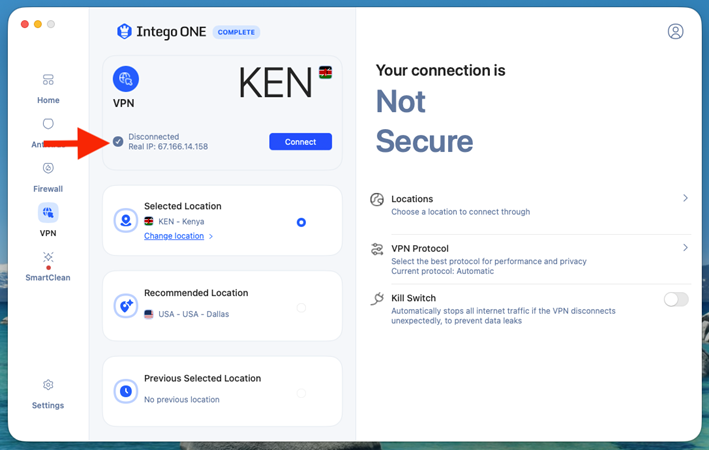Click the blue VPN globe icon
This screenshot has width=709, height=450.
pyautogui.click(x=126, y=79)
